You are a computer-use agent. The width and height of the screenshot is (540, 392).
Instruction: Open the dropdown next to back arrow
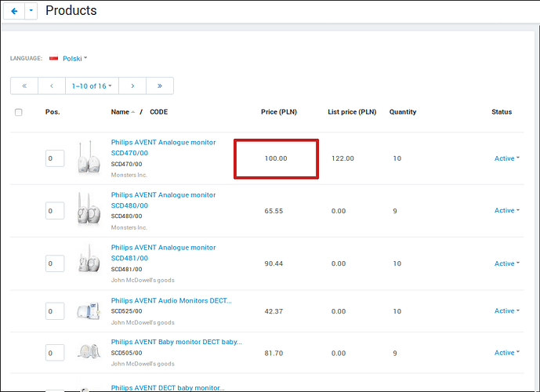[x=31, y=11]
